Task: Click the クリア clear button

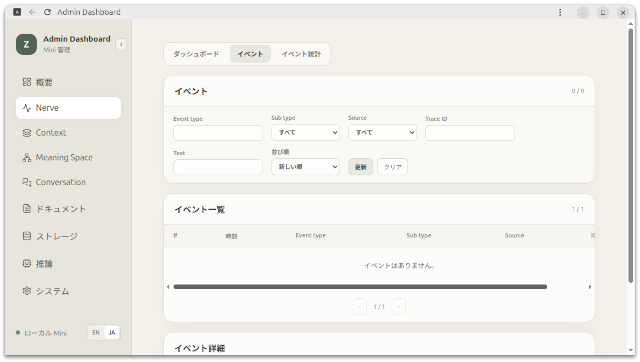Action: click(392, 167)
